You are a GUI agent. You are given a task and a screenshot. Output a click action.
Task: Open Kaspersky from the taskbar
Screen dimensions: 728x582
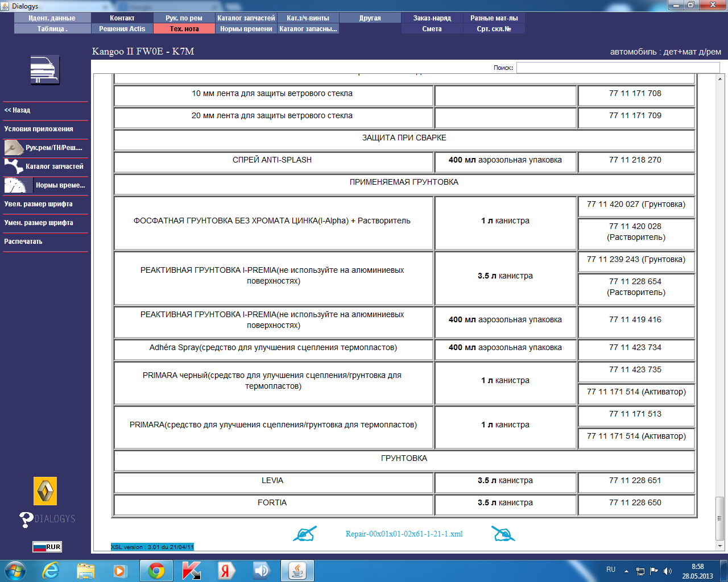click(192, 571)
